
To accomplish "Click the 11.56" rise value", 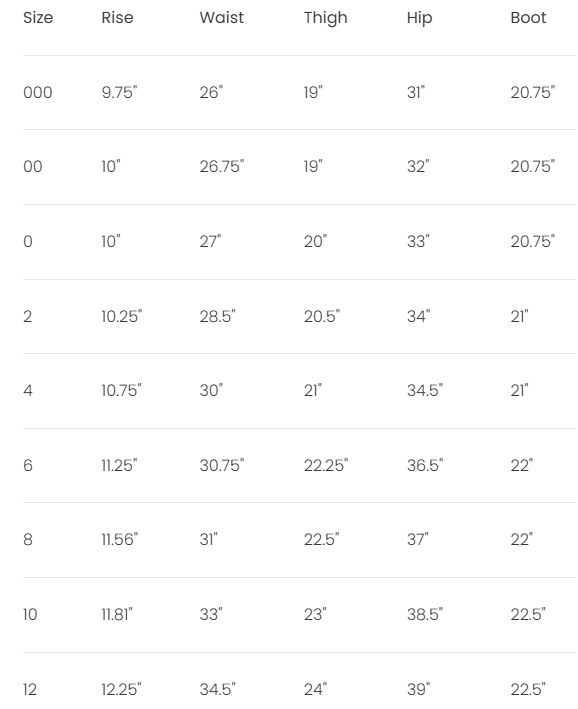I will pyautogui.click(x=119, y=539).
